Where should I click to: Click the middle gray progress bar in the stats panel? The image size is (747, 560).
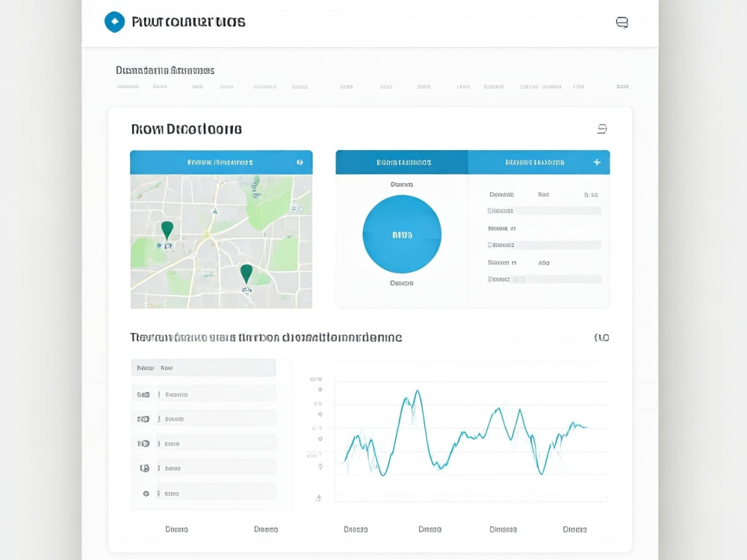click(x=544, y=245)
